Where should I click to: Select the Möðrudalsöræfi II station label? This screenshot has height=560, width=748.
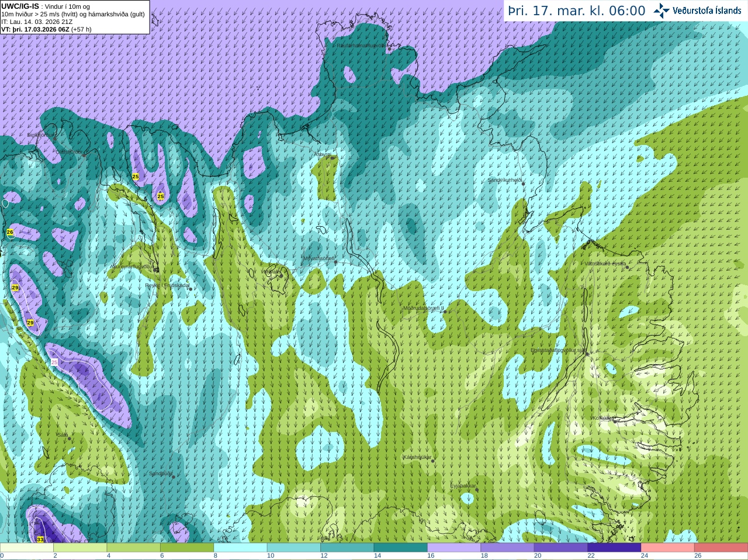pos(424,308)
